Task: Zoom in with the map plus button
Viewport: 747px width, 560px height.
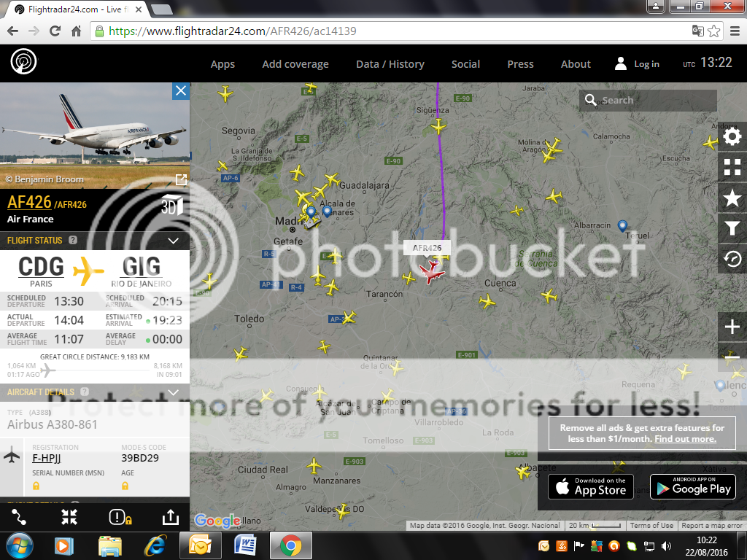Action: point(732,327)
